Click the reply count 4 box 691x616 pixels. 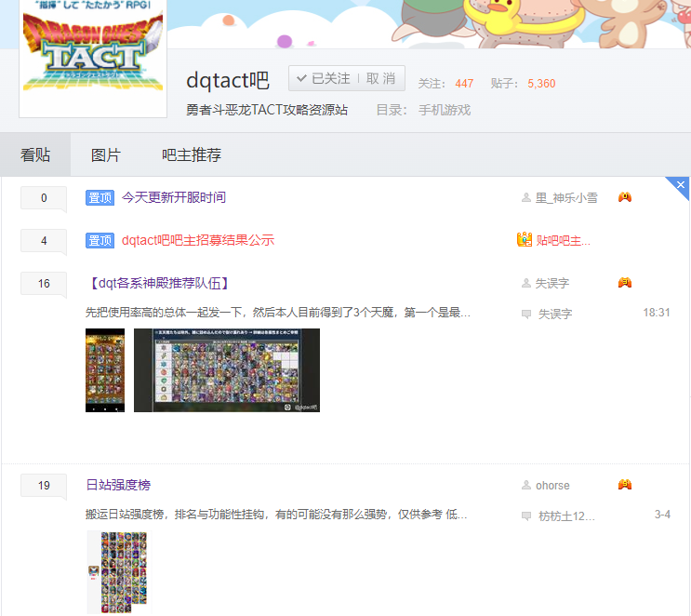(44, 241)
